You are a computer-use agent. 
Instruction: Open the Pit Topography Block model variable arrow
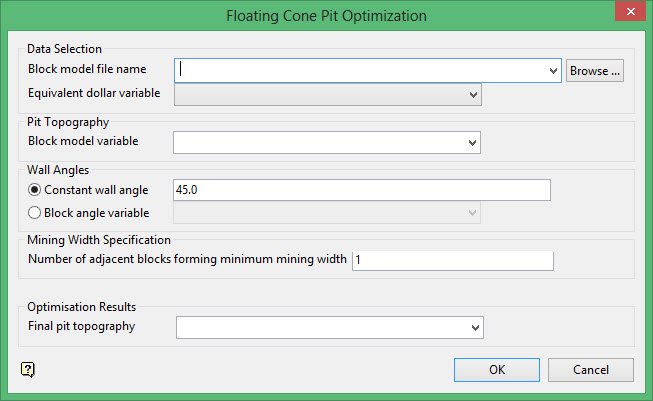pos(472,142)
